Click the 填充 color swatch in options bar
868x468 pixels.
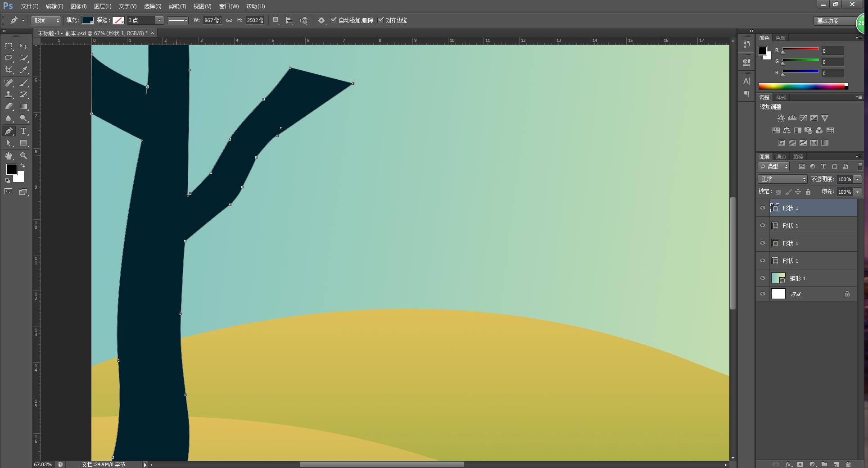pyautogui.click(x=87, y=20)
